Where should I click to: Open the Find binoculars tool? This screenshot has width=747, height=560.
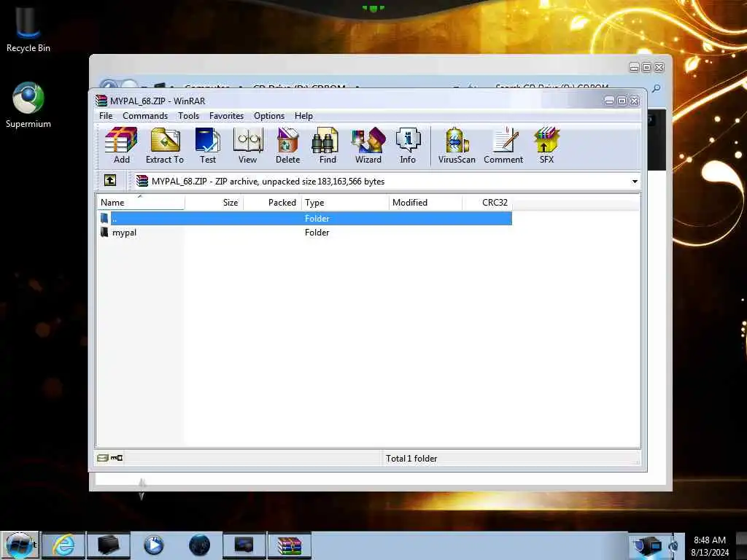coord(328,145)
